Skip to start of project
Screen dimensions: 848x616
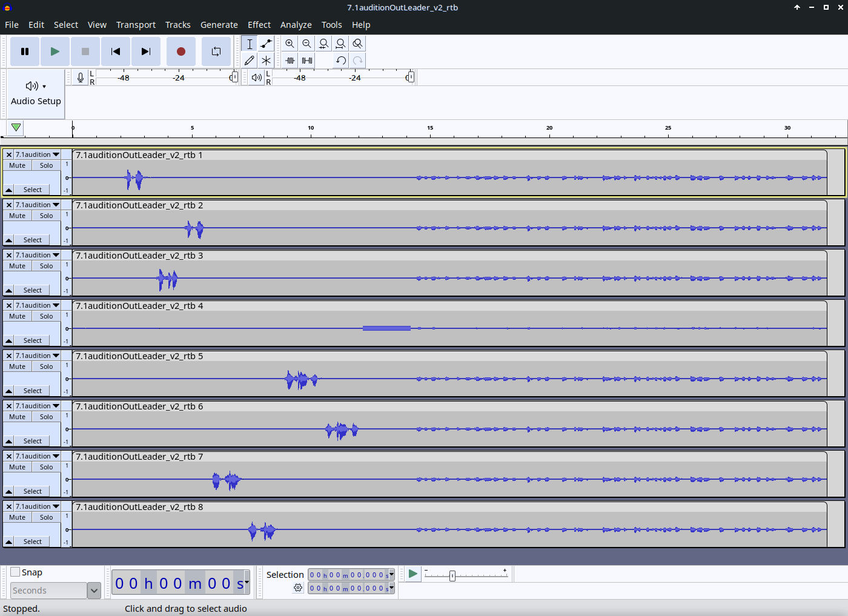[x=116, y=51]
